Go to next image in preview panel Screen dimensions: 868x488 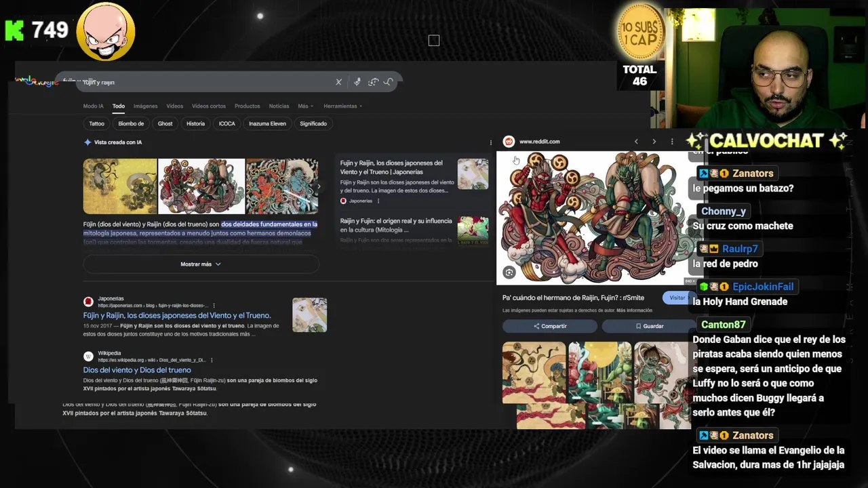click(654, 142)
